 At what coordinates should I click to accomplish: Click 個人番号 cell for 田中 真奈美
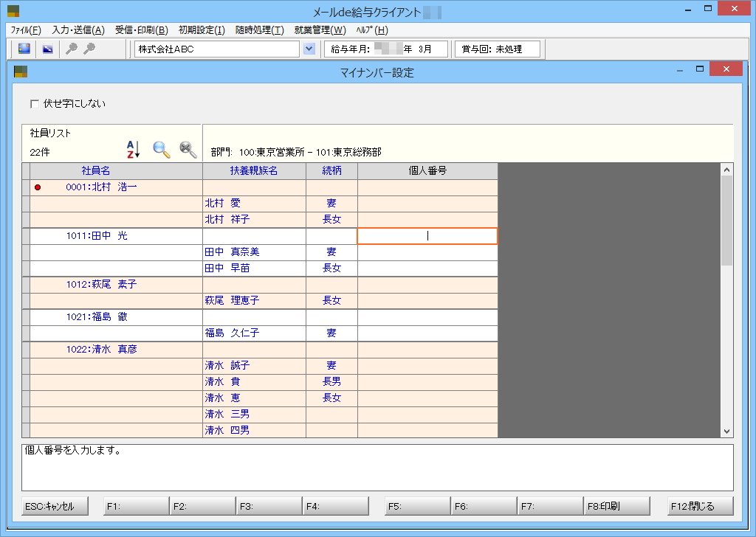coord(427,252)
